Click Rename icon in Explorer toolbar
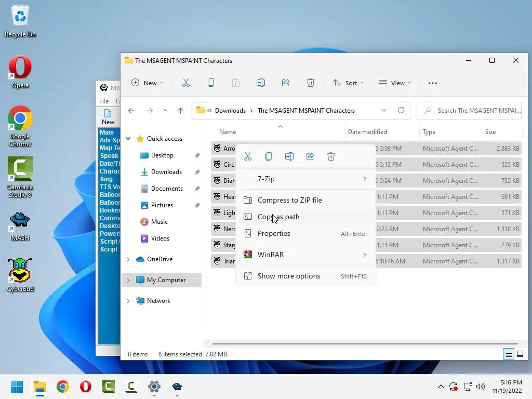This screenshot has height=399, width=532. 261,83
